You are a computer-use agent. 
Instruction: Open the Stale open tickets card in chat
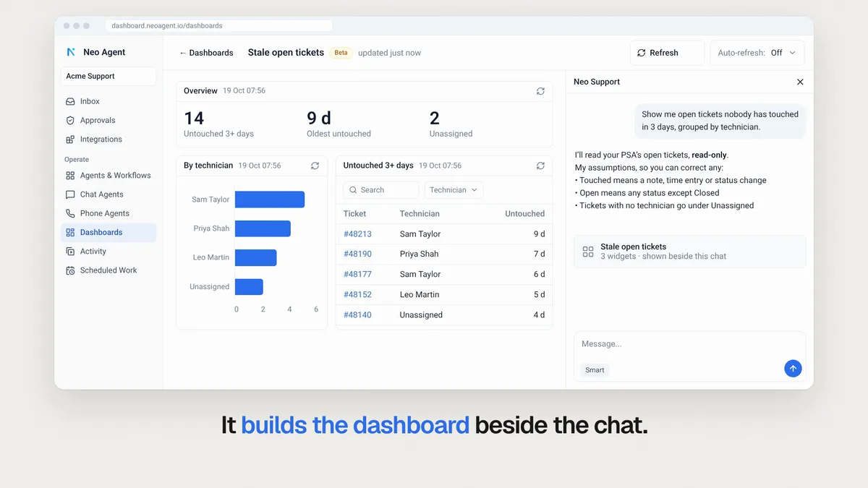point(689,251)
